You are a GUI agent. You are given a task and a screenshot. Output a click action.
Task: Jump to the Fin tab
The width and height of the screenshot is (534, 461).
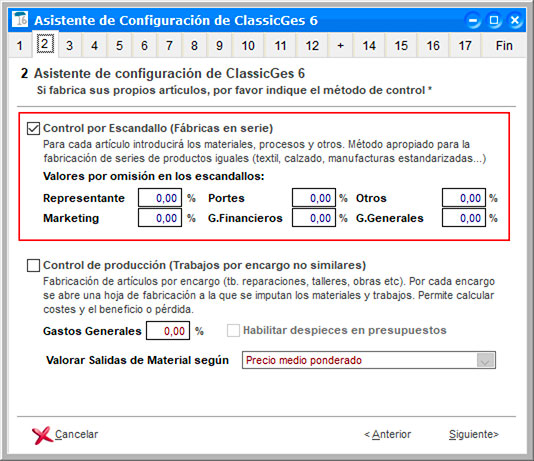504,46
